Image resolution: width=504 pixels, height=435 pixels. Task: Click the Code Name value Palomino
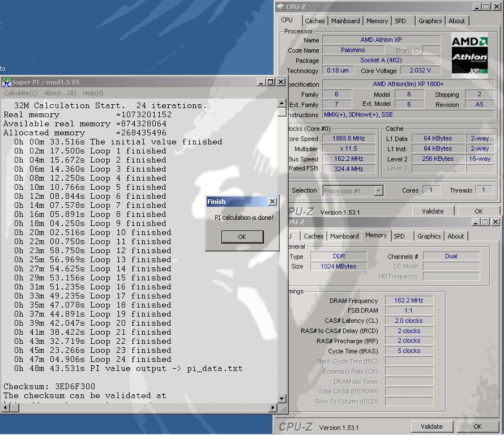tap(353, 50)
